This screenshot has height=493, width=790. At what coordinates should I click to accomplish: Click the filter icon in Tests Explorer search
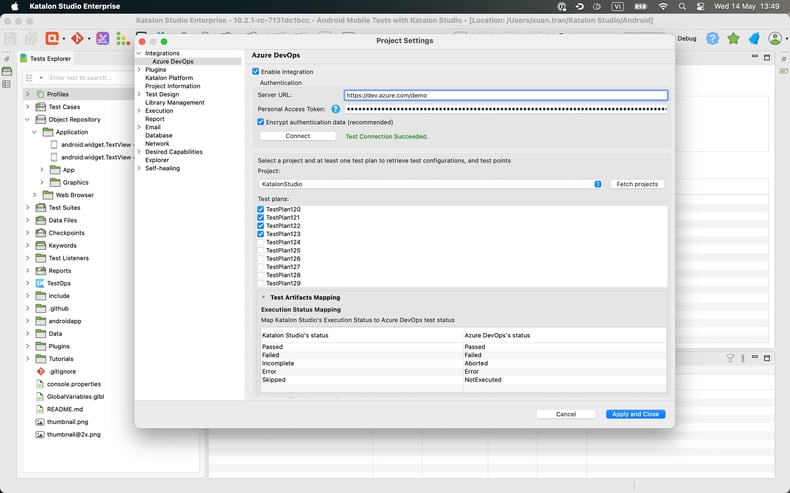click(x=29, y=78)
